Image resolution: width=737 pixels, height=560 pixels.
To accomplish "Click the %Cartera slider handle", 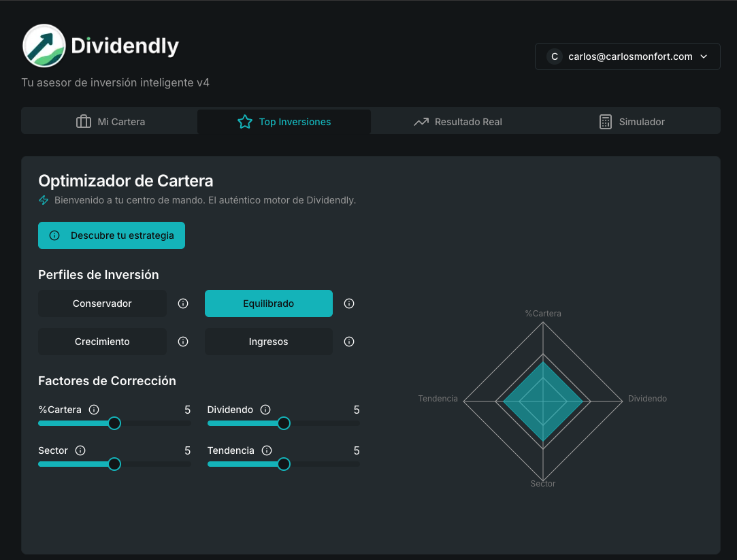I will pos(114,423).
